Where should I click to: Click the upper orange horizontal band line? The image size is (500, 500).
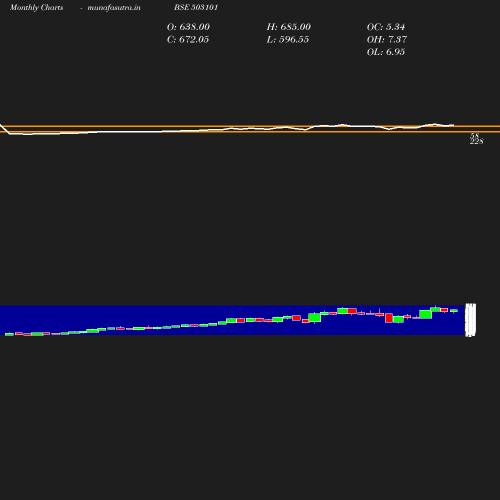click(x=250, y=126)
